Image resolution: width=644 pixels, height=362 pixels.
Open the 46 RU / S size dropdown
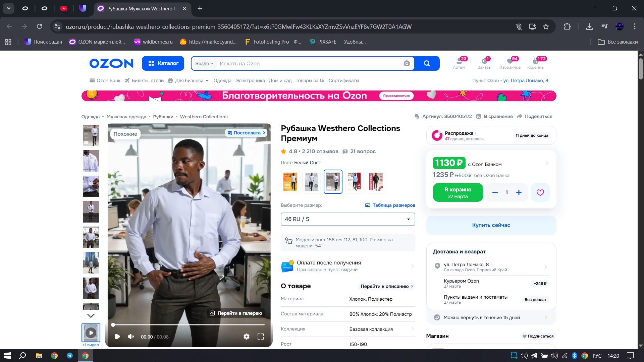tap(347, 219)
